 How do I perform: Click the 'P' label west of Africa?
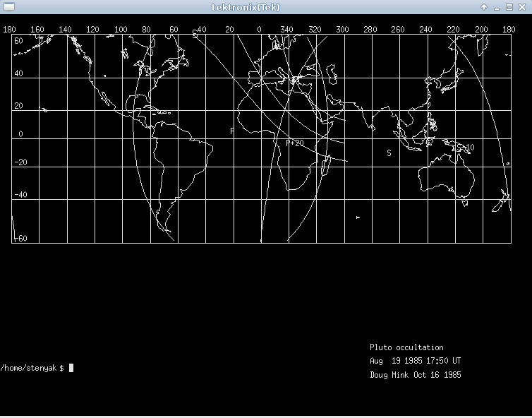coord(232,131)
